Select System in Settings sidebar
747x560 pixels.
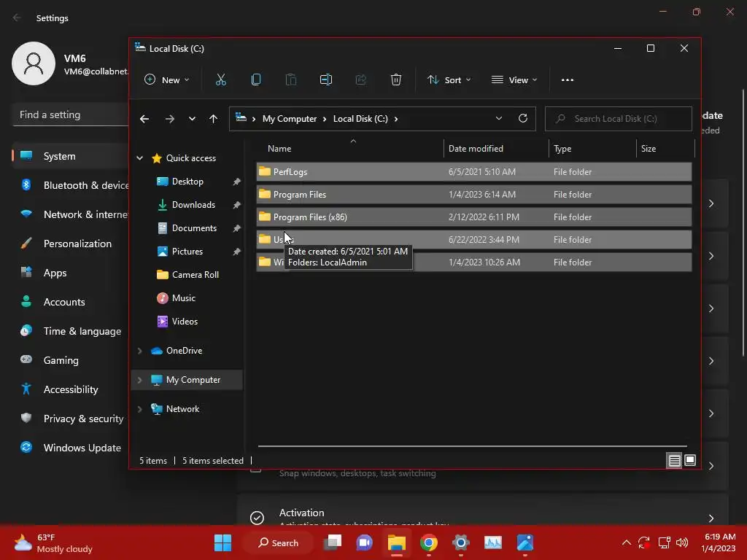71,156
